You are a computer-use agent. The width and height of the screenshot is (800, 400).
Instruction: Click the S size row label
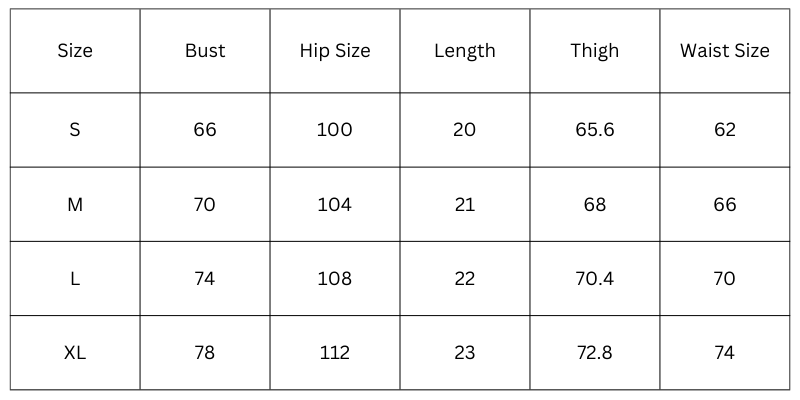coord(75,130)
